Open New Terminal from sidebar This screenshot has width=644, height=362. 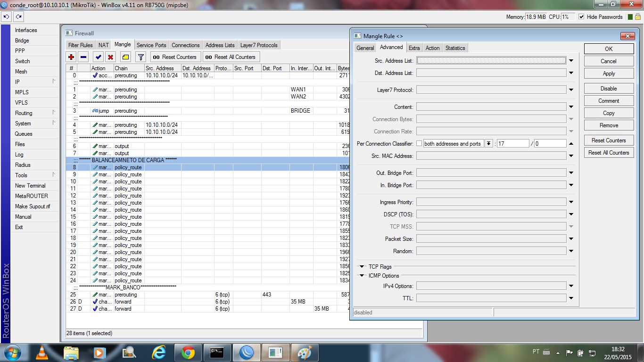[x=30, y=186]
